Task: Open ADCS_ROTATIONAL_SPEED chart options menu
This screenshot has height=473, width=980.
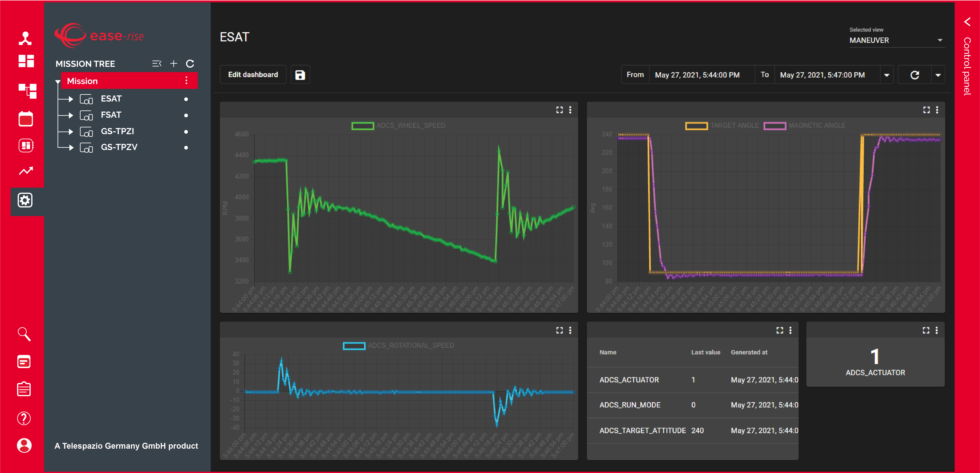Action: (570, 330)
